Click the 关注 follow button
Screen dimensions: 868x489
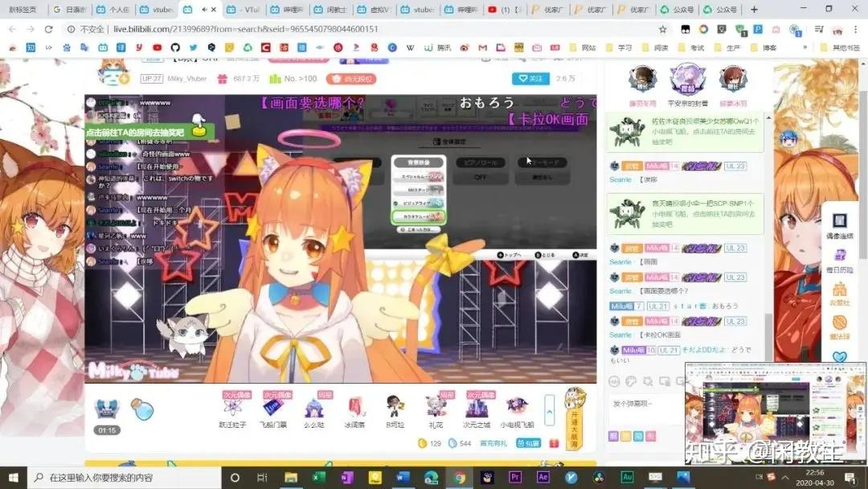(530, 79)
